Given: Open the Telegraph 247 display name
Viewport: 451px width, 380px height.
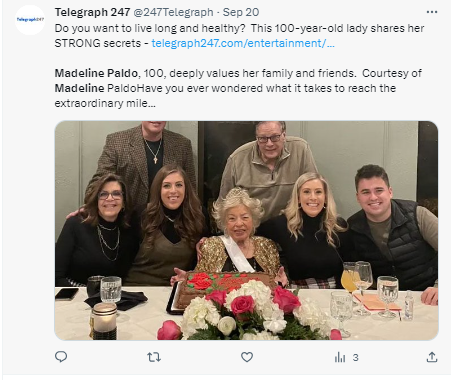Looking at the screenshot, I should [x=92, y=12].
